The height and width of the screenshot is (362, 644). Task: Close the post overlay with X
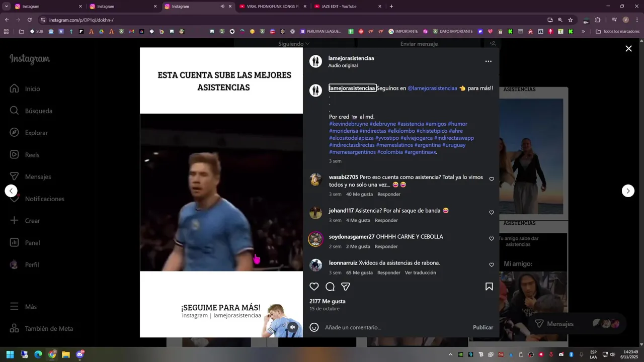coord(628,48)
